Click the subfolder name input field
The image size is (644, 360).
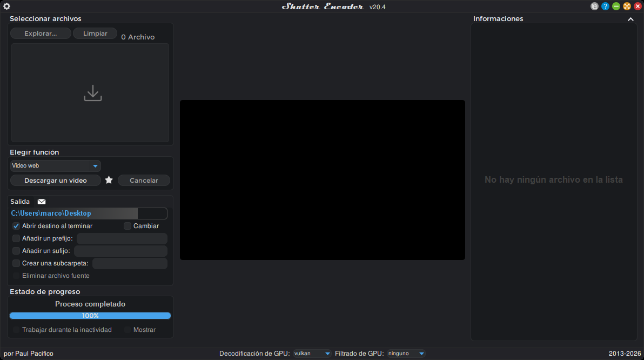pos(130,263)
